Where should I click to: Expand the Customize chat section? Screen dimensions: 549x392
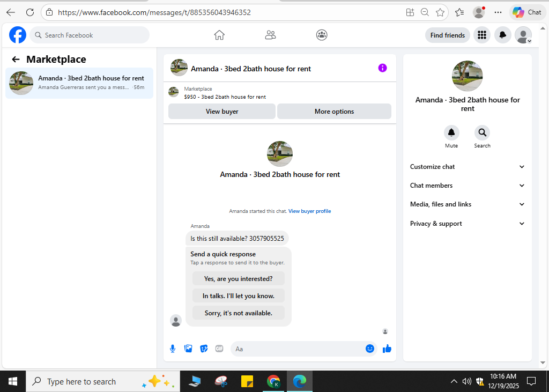(x=468, y=167)
